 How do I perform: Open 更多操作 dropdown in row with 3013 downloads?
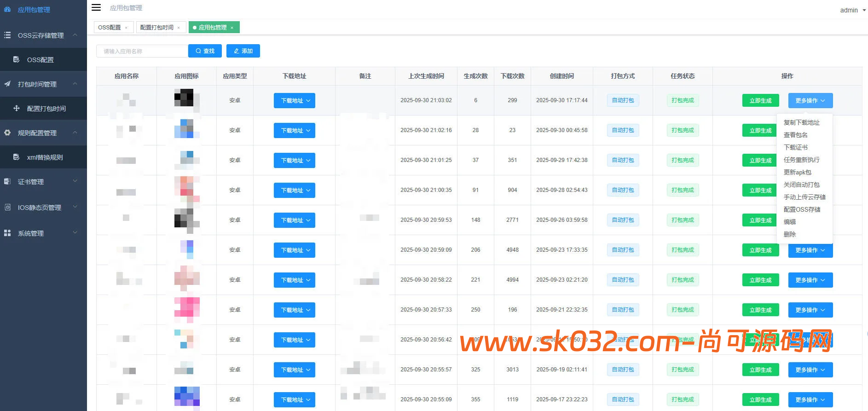tap(810, 370)
